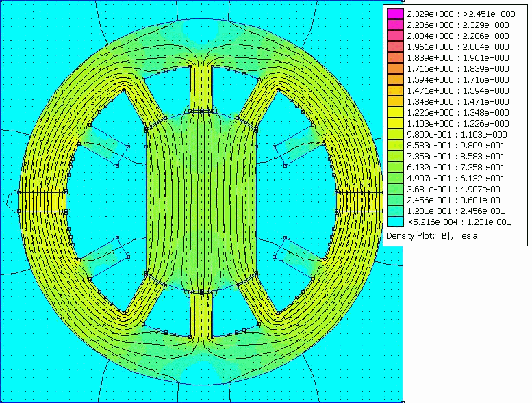Image resolution: width=532 pixels, height=403 pixels.
Task: Click the swatch for 8.583e-001 : 9.809e-001
Action: coord(395,146)
